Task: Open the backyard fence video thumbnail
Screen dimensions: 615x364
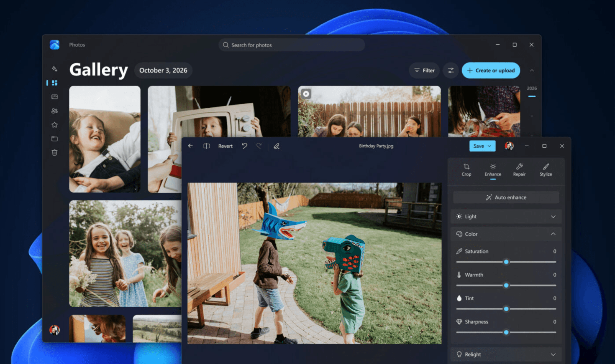Action: tap(369, 111)
